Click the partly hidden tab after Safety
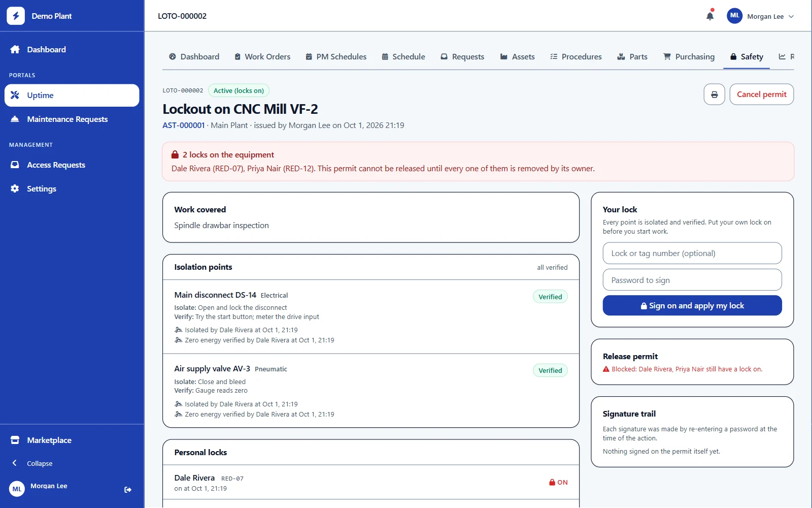 786,57
